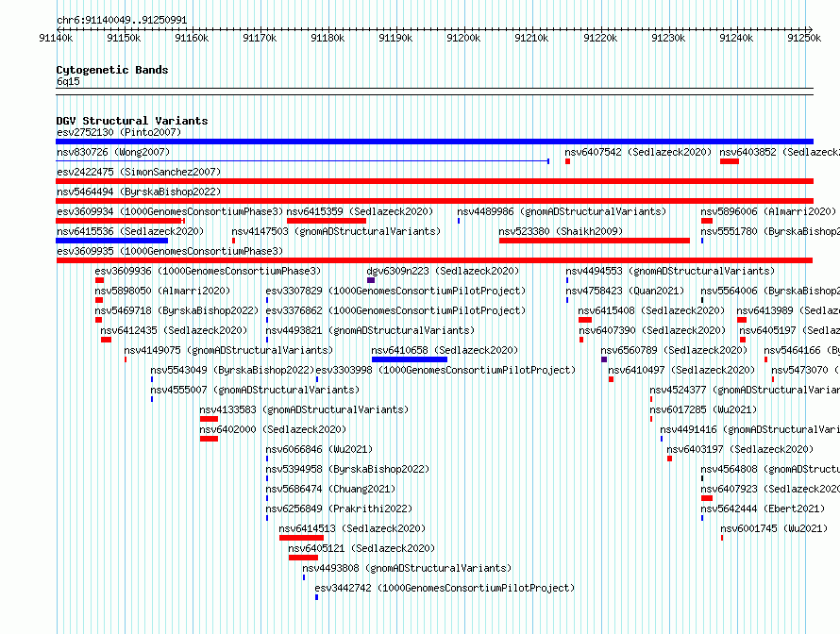Select the blue esv2752130 full-width variant bar

[x=434, y=142]
